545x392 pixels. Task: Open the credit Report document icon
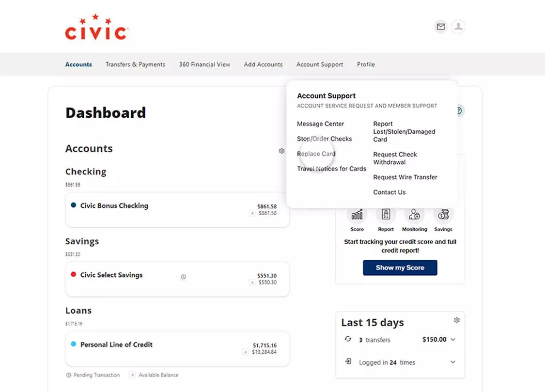386,215
